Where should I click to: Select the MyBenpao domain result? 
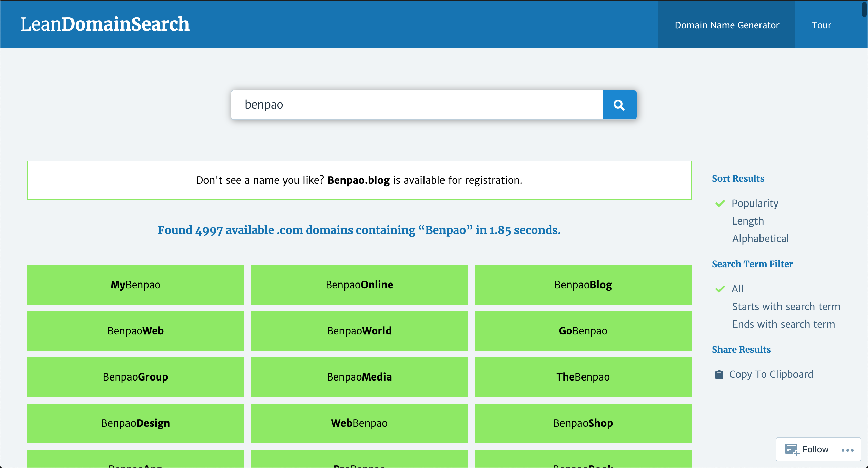136,285
